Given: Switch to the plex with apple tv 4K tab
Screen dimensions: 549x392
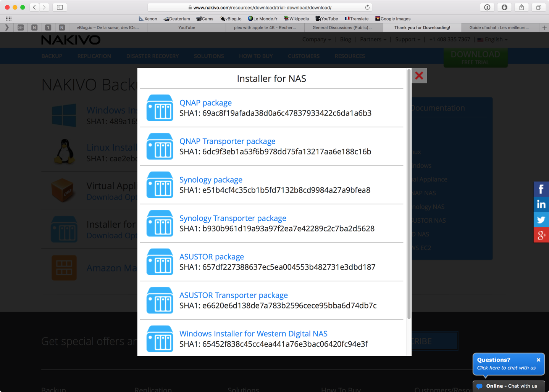Looking at the screenshot, I should (265, 27).
